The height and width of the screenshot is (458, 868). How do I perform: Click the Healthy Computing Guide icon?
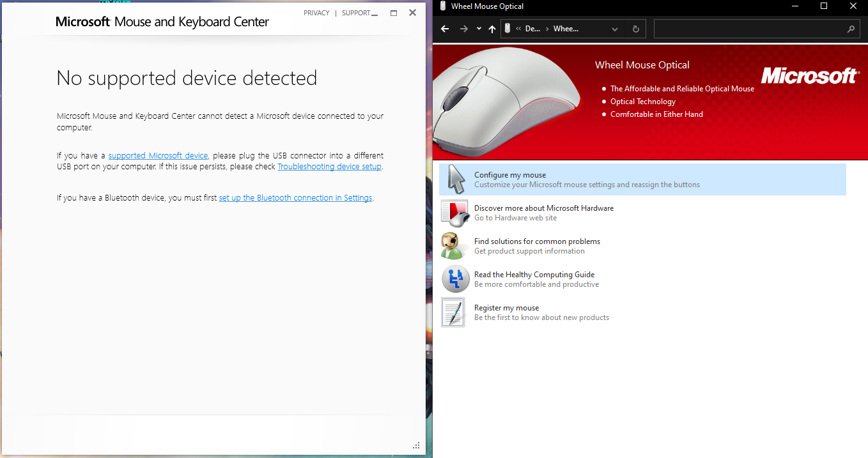[x=456, y=279]
